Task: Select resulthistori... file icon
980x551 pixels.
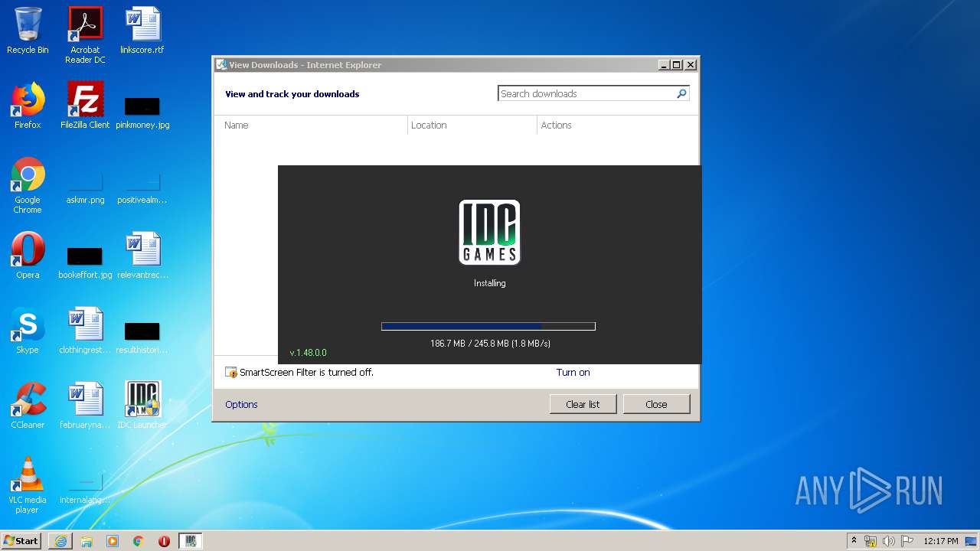Action: point(142,337)
